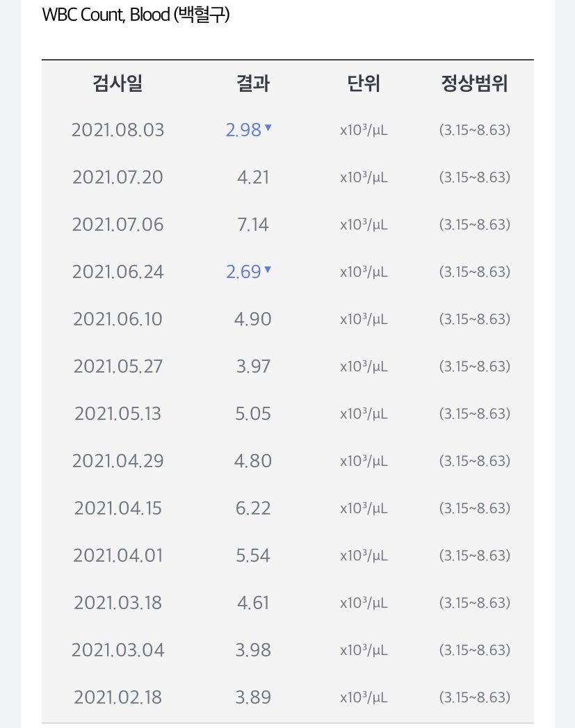Image resolution: width=575 pixels, height=728 pixels.
Task: Select the 결과 column header
Action: tap(253, 83)
